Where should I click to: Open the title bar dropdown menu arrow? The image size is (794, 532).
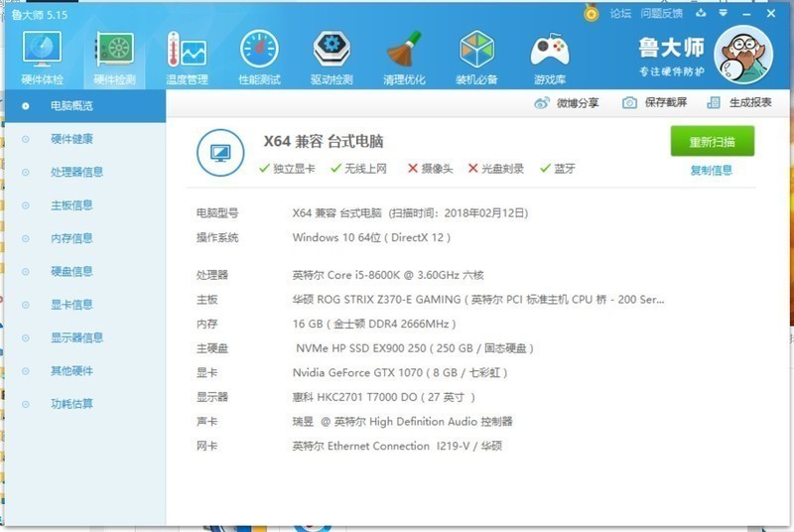[x=724, y=13]
